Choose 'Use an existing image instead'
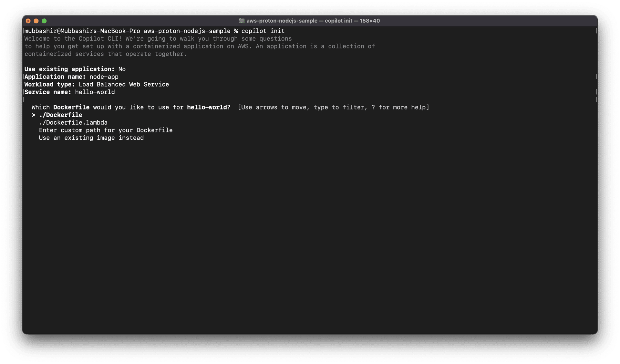Image resolution: width=620 pixels, height=364 pixels. pos(91,138)
